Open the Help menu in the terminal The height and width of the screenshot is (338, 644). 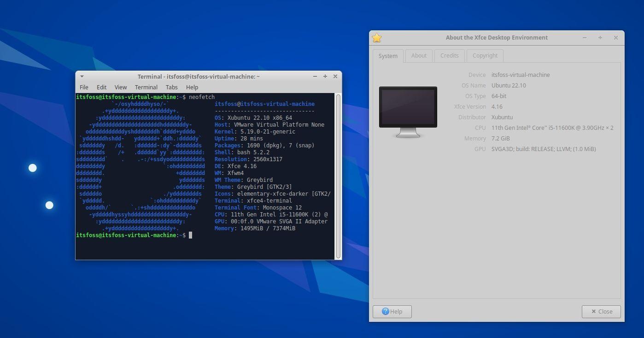point(192,87)
